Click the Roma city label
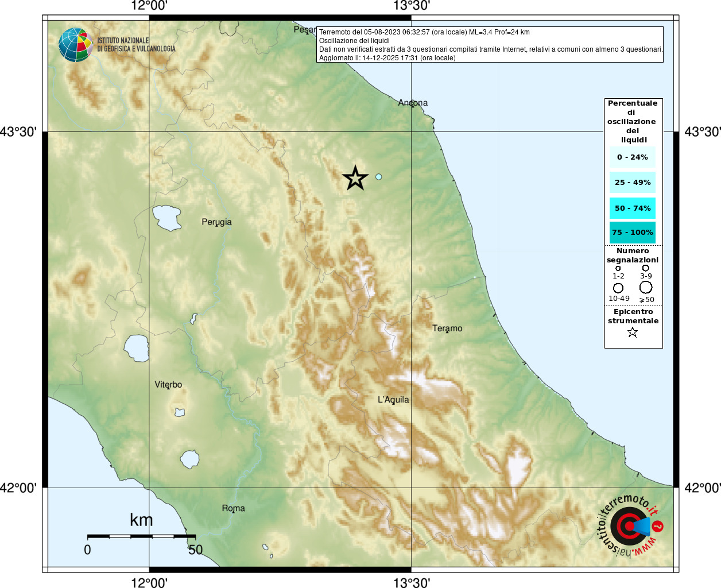The height and width of the screenshot is (588, 721). (233, 508)
